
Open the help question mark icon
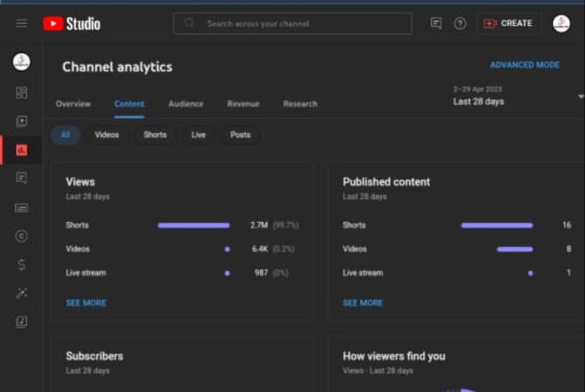pyautogui.click(x=460, y=23)
